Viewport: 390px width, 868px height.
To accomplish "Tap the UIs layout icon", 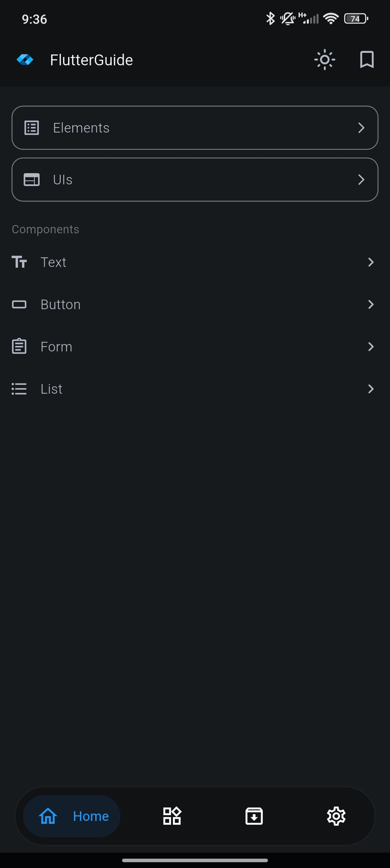I will pyautogui.click(x=31, y=180).
